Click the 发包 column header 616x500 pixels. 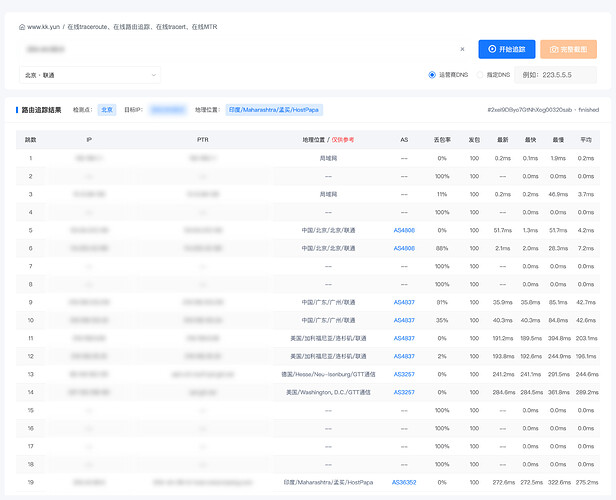coord(474,140)
